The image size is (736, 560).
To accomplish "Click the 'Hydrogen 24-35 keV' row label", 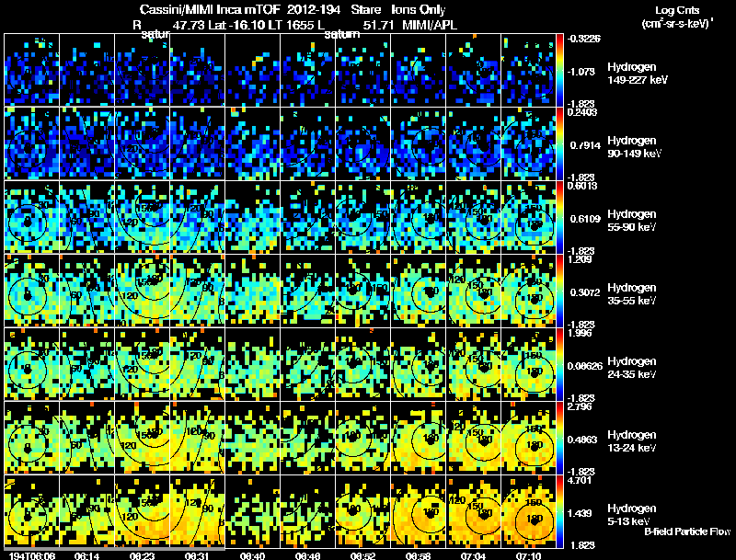I will pyautogui.click(x=632, y=368).
